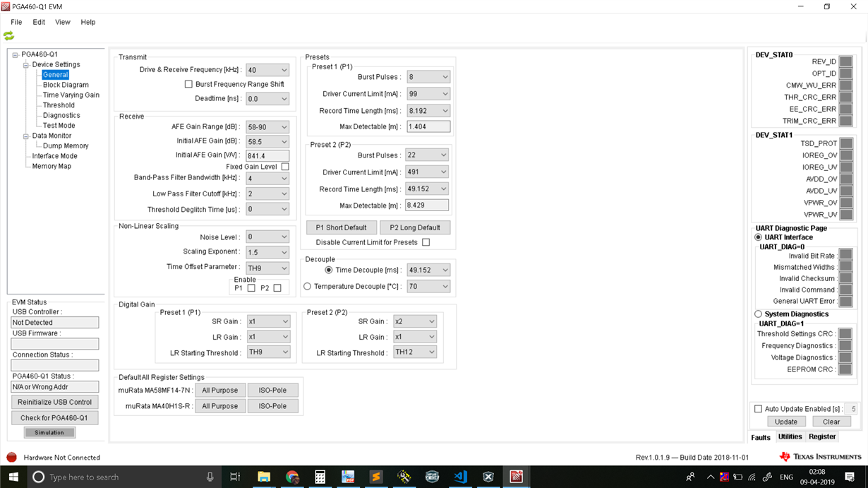Select the UART Interface radio button
Viewport: 868px width, 488px height.
click(x=758, y=237)
